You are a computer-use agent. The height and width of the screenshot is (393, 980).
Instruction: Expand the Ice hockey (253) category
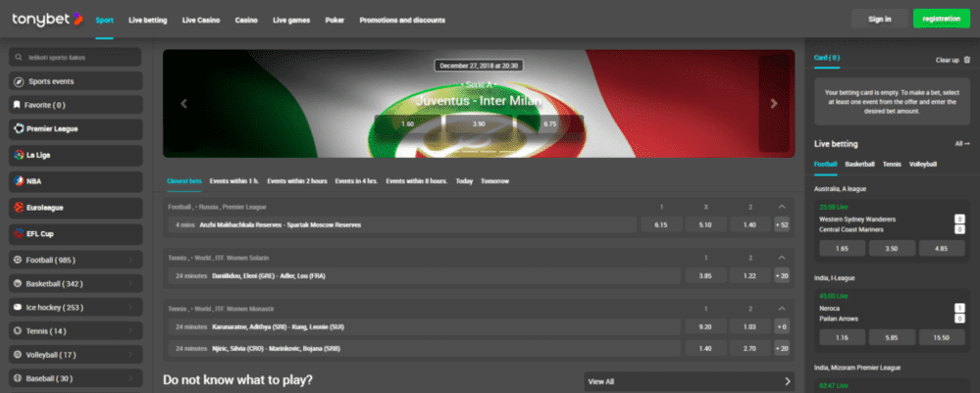tap(130, 308)
